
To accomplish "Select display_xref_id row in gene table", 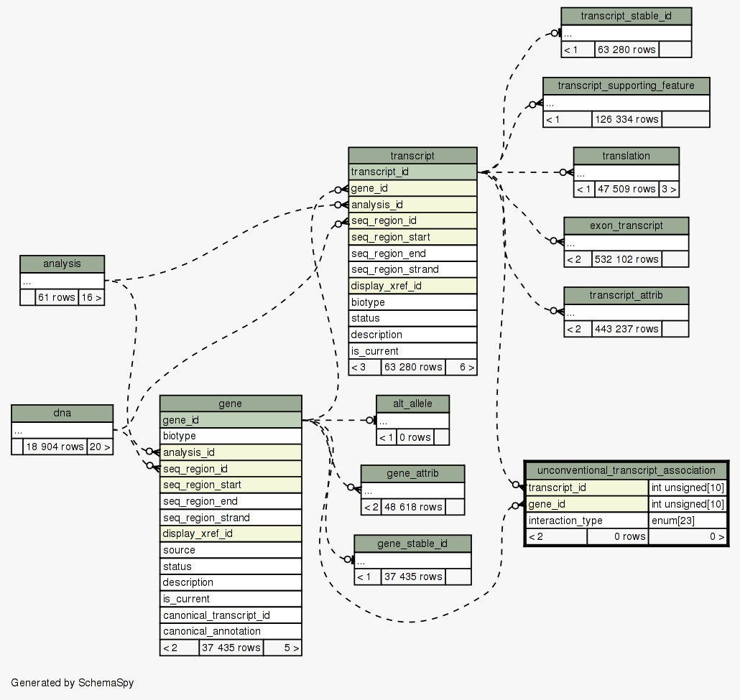I will (231, 534).
